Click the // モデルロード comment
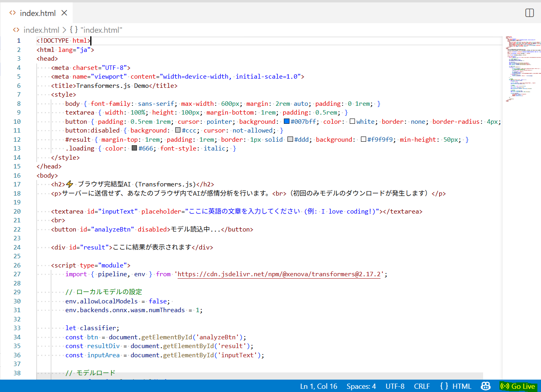This screenshot has width=541, height=392. coord(90,373)
